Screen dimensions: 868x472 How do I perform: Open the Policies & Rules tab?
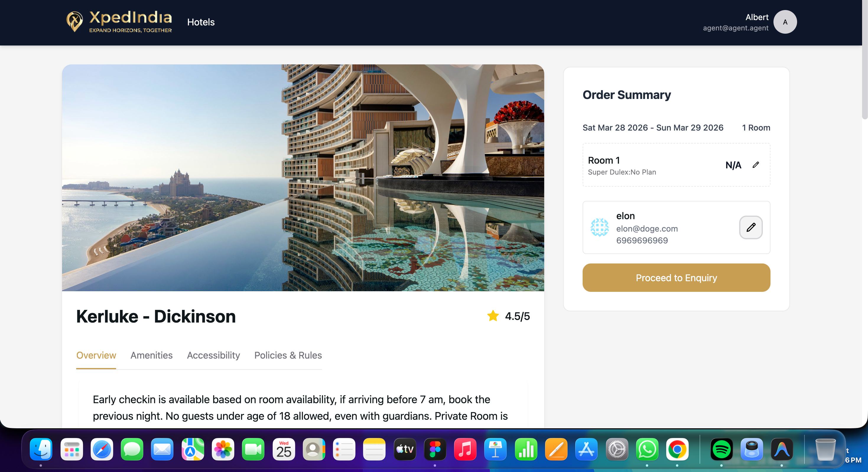[x=288, y=355]
